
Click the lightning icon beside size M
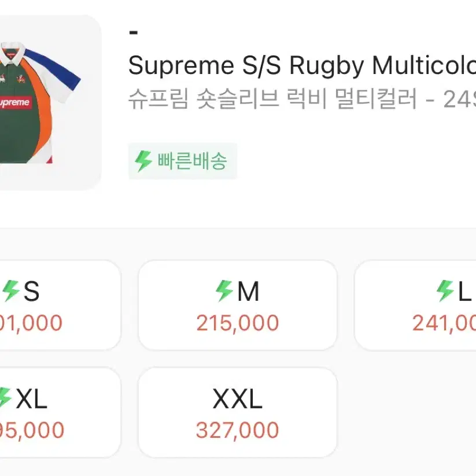(224, 291)
